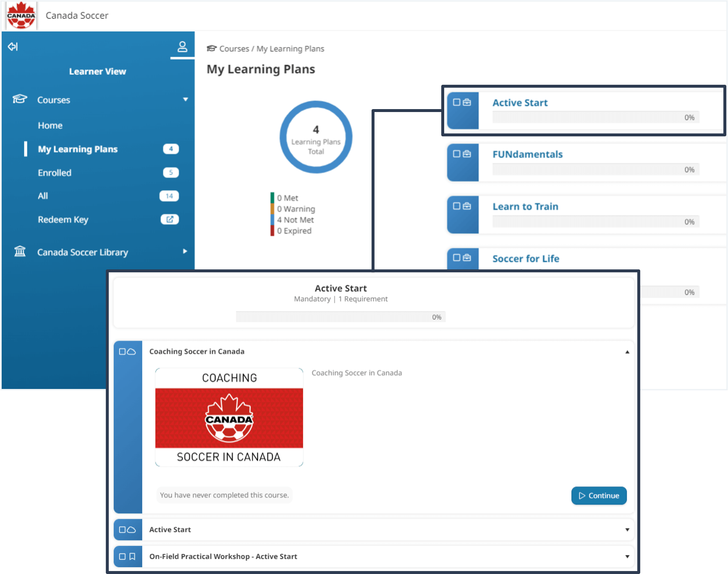Click the 0 Expired legend entry
The height and width of the screenshot is (574, 728).
point(294,231)
